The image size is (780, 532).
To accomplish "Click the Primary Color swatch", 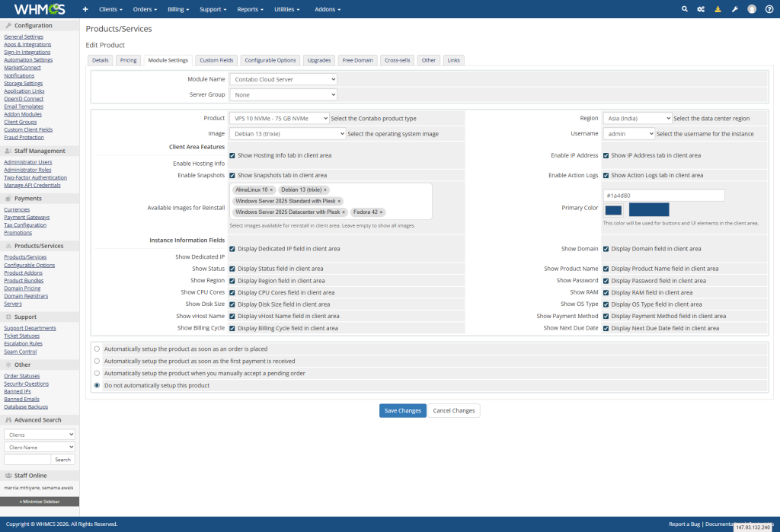I will coord(613,209).
